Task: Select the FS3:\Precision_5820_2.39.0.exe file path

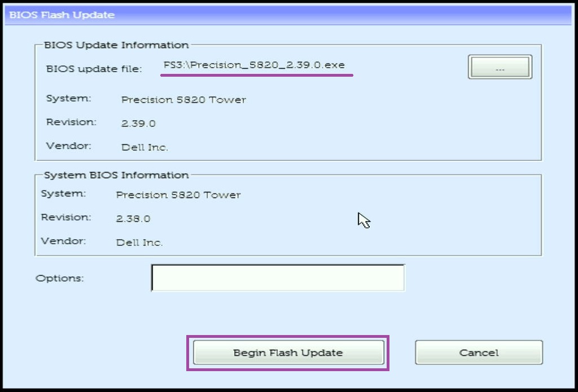Action: coord(254,65)
